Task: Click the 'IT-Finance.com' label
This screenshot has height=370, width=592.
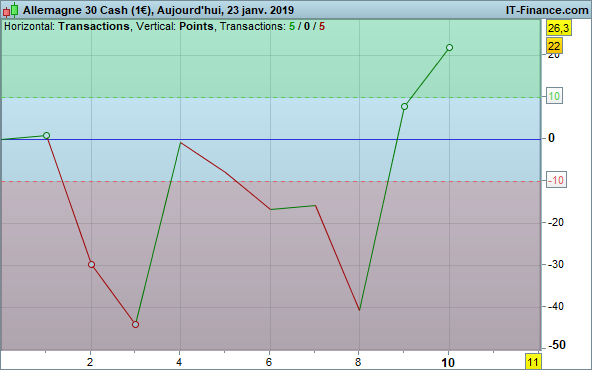Action: point(547,10)
